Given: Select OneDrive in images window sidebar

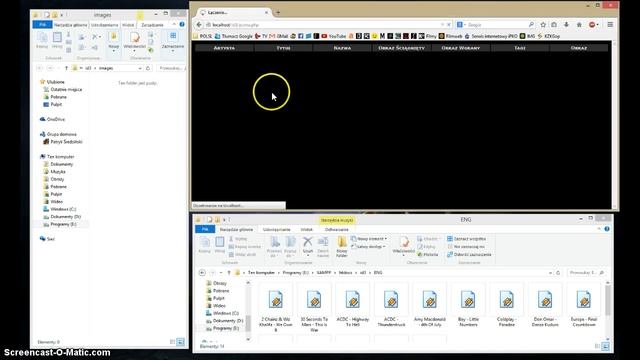Looking at the screenshot, I should (52, 119).
